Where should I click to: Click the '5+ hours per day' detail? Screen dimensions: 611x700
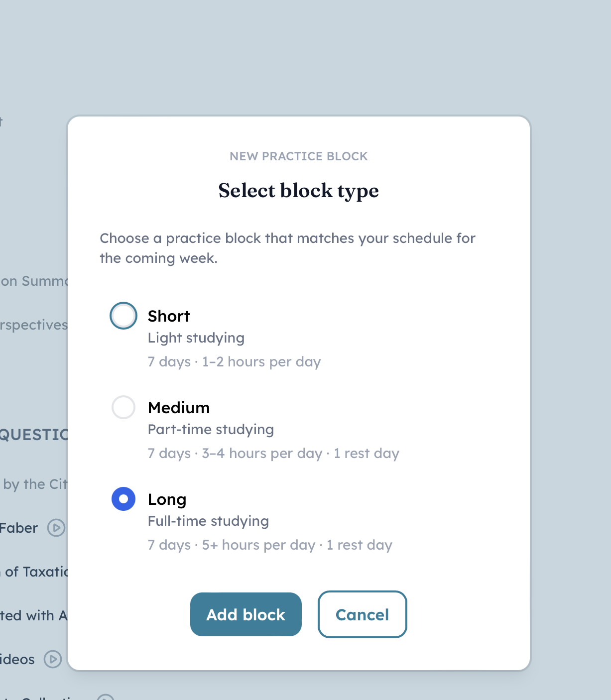click(x=258, y=545)
